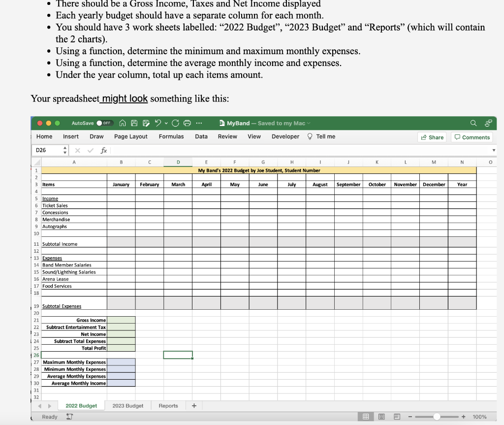504x425 pixels.
Task: Click the Share button
Action: pos(432,137)
